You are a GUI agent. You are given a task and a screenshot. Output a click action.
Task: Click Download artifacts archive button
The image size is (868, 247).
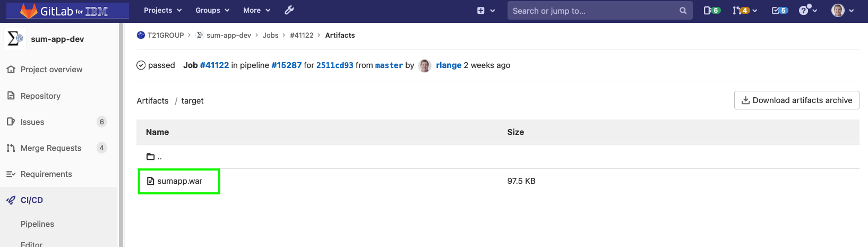coord(796,100)
